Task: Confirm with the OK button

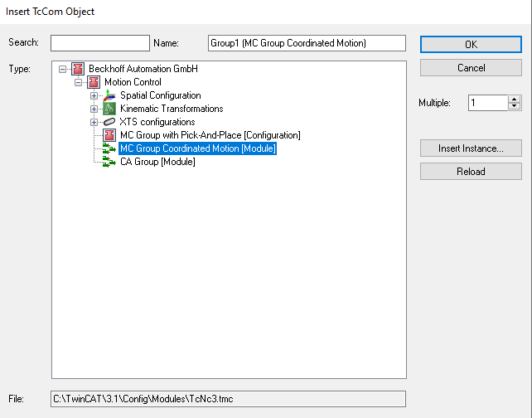Action: tap(471, 45)
